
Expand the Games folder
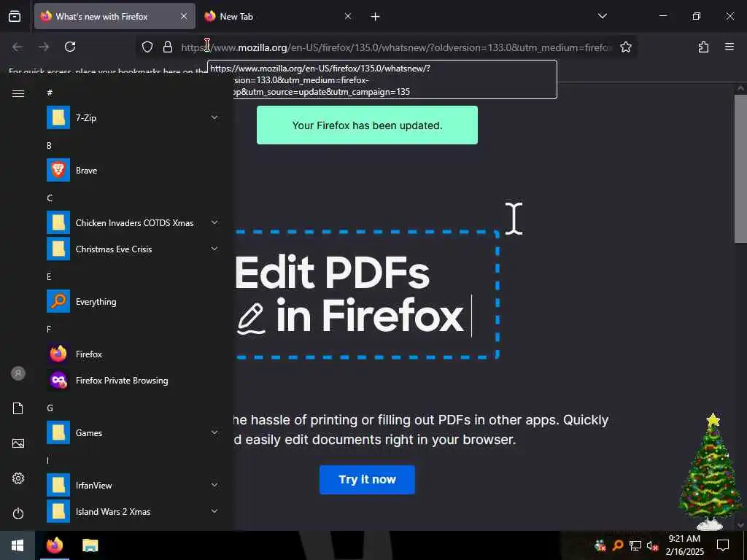point(133,433)
